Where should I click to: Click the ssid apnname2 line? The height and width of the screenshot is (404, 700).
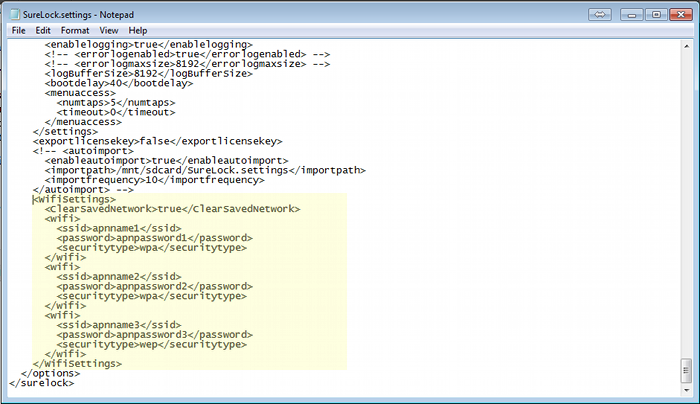click(x=119, y=277)
